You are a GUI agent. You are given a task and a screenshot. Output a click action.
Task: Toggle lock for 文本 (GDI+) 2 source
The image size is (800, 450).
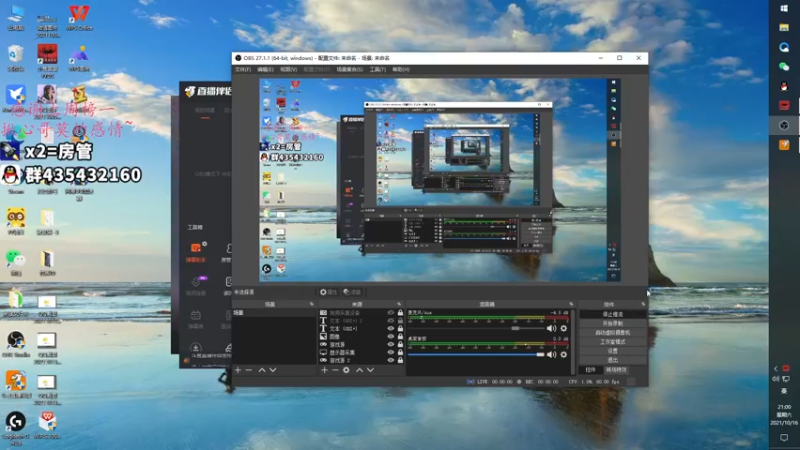401,320
